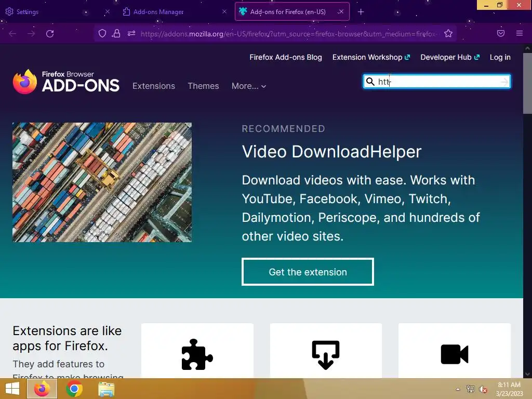
Task: Click the add-ons search field
Action: point(437,82)
